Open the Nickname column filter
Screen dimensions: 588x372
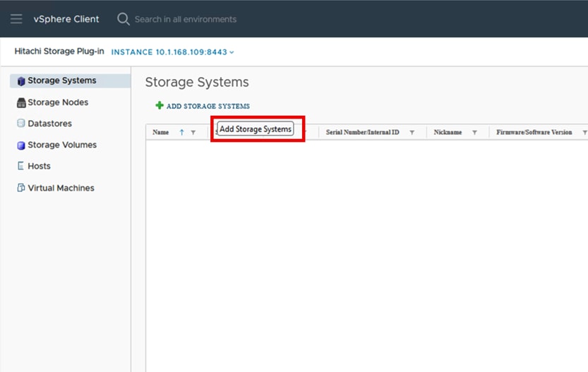coord(474,133)
